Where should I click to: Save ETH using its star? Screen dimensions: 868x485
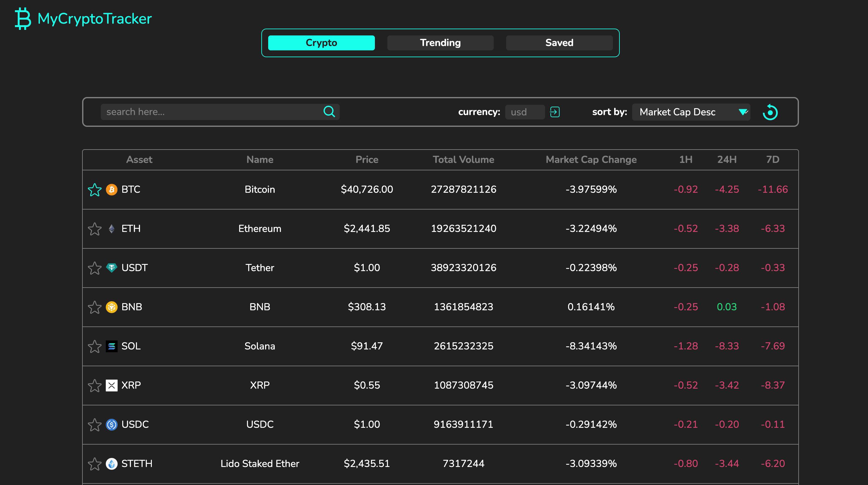click(95, 229)
